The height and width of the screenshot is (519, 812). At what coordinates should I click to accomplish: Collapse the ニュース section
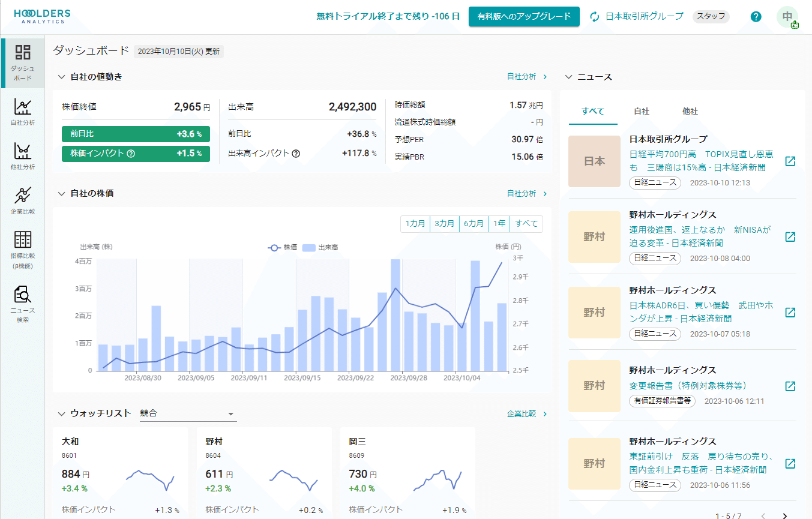pos(568,77)
